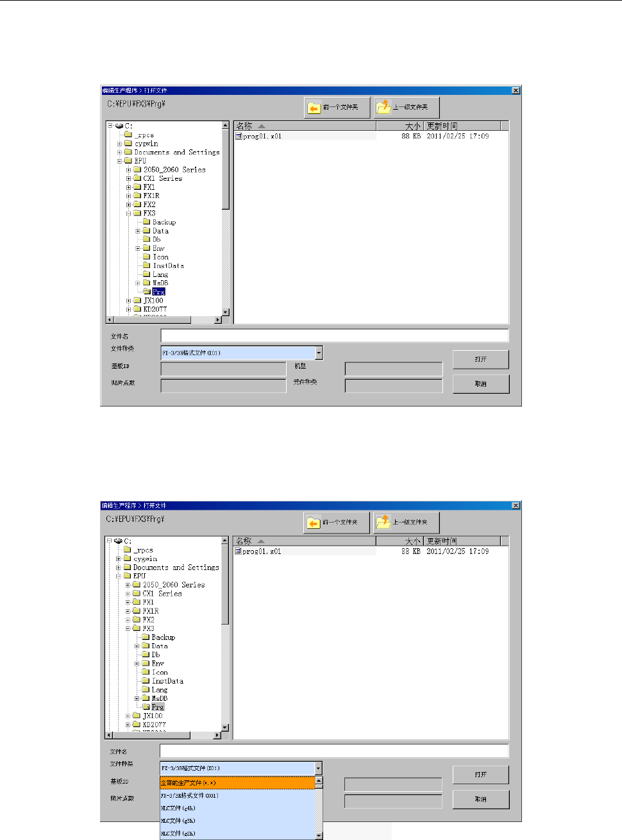Expand JX100 folder in lower tree

128,716
